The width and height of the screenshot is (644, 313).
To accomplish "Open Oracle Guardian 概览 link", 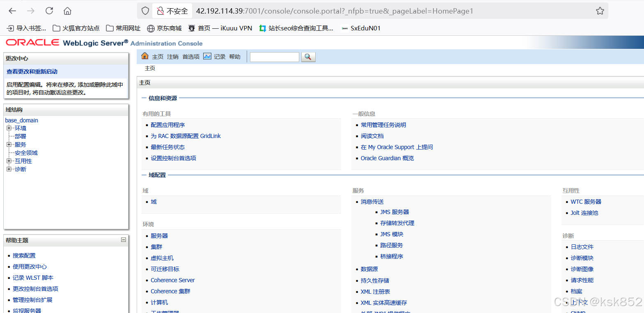I will pyautogui.click(x=387, y=158).
